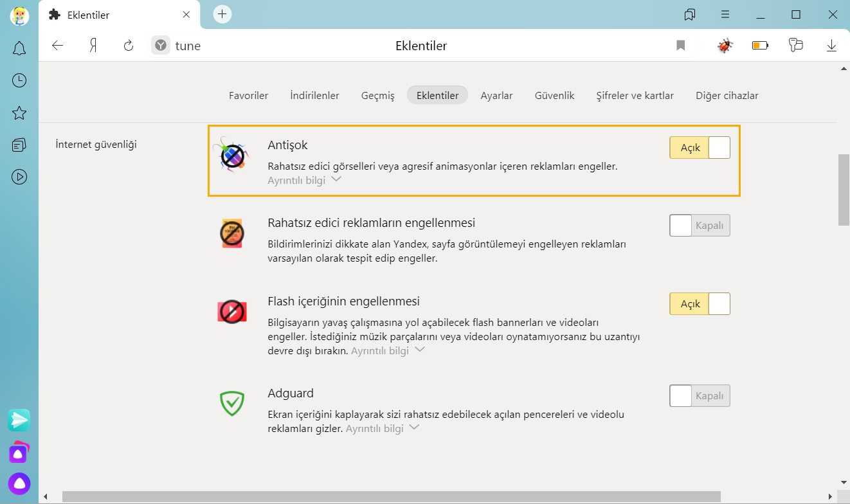Click the Adguard green shield icon
The width and height of the screenshot is (850, 504).
[231, 403]
